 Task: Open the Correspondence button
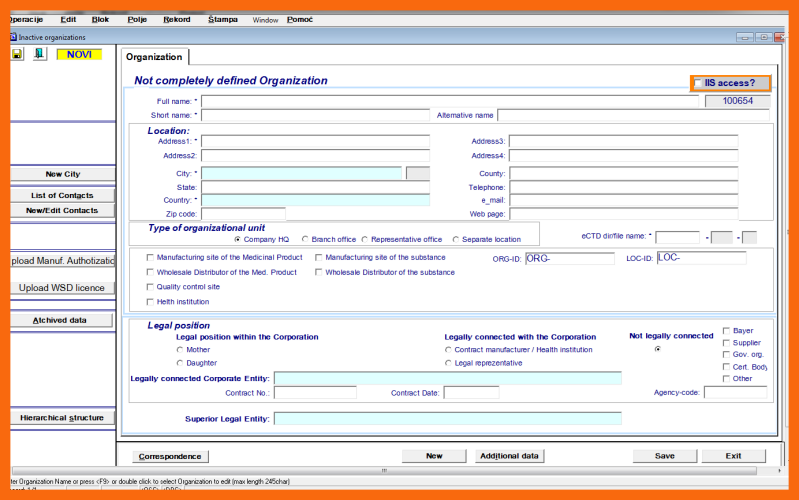pyautogui.click(x=170, y=456)
